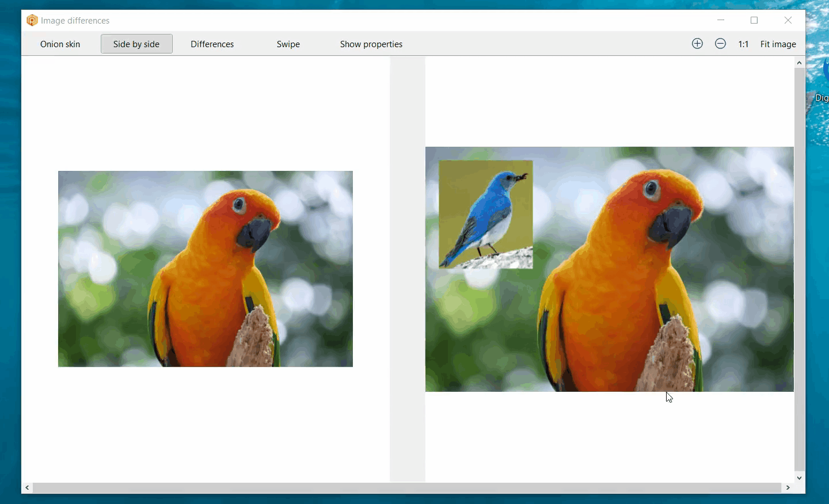Click the right arrow of the horizontal scrollbar
Screen dimensions: 829x504
[x=787, y=488]
